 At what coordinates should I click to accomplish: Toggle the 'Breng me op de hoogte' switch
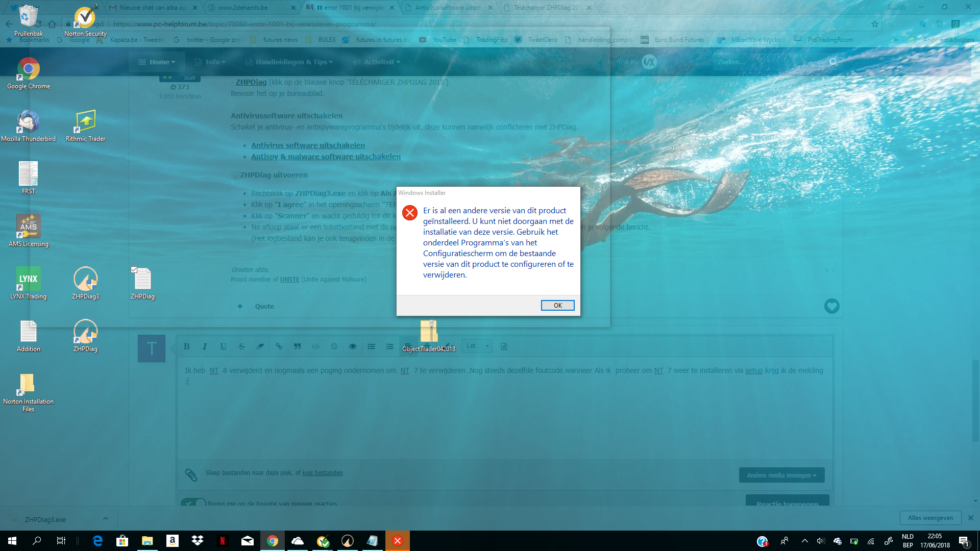pos(193,503)
